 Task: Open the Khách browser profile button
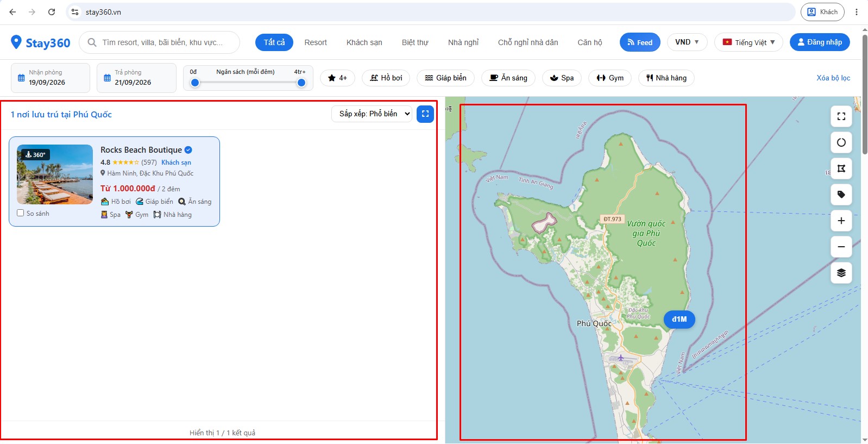(822, 12)
